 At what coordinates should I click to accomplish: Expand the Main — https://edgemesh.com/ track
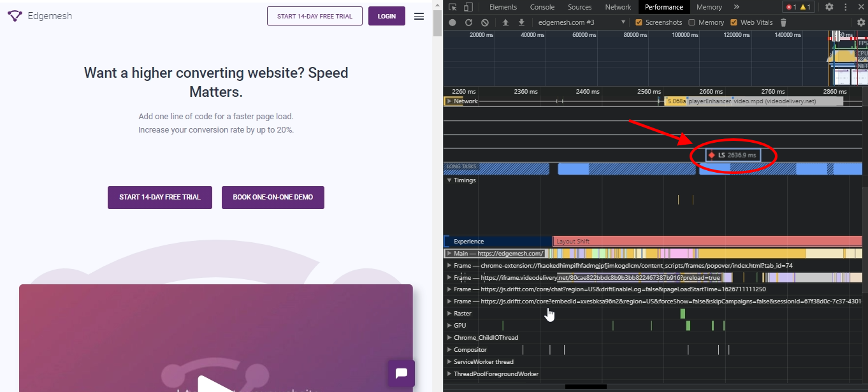449,254
